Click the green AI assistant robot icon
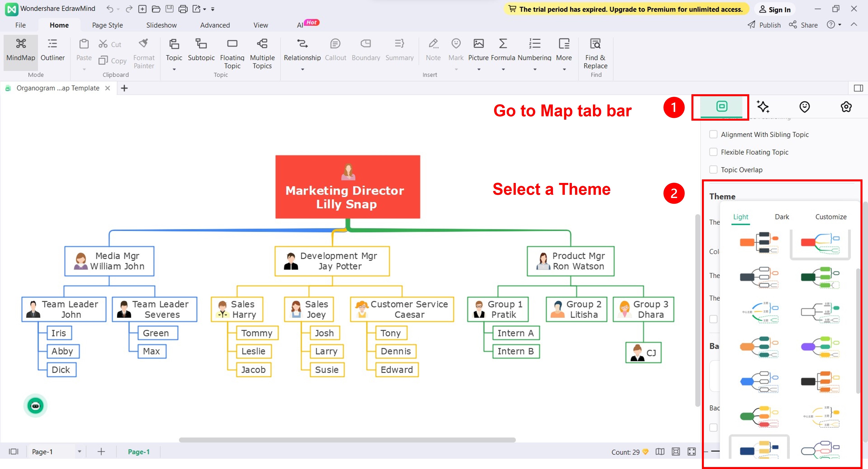This screenshot has width=868, height=469. (x=35, y=406)
